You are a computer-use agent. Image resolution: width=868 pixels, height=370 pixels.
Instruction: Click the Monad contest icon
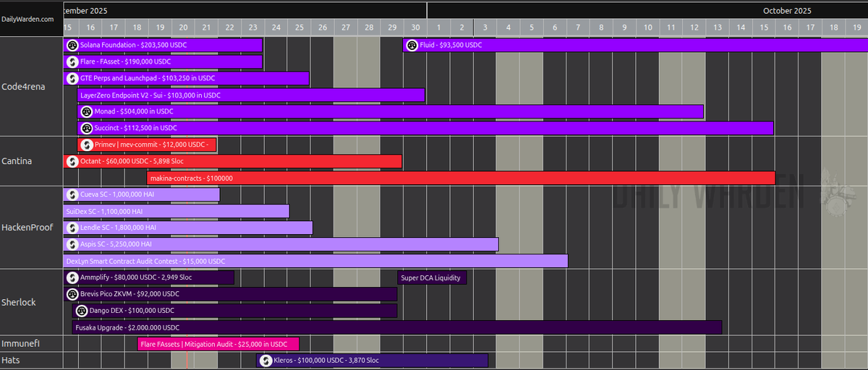(87, 111)
